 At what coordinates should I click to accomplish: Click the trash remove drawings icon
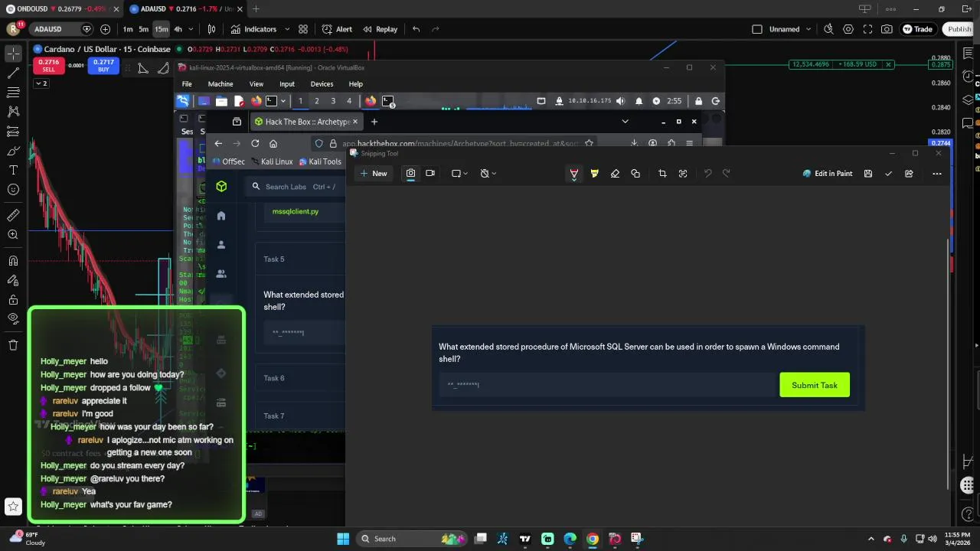pos(13,345)
